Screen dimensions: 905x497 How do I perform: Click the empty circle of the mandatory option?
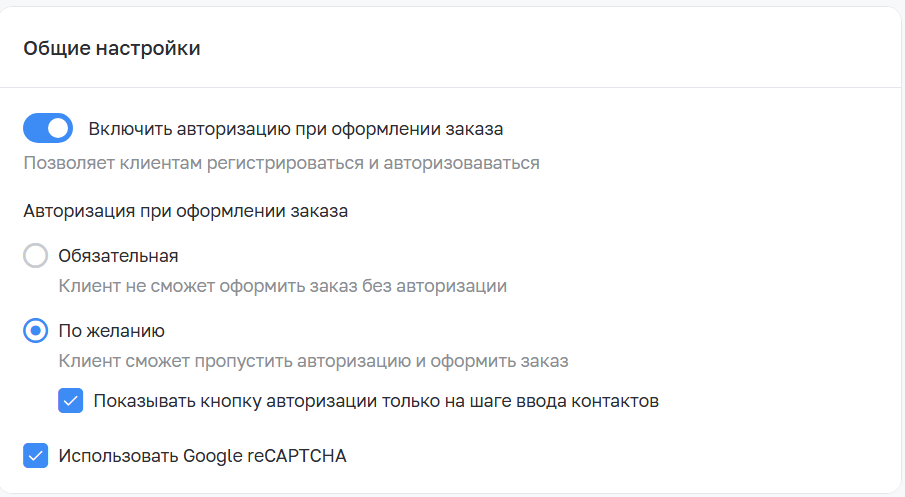(x=35, y=256)
